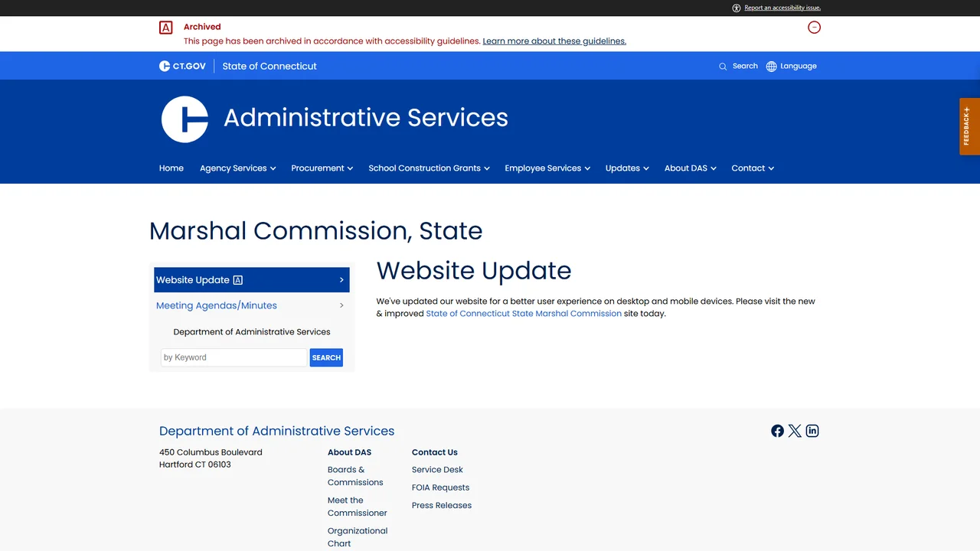Open the orange Feedback tab
This screenshot has height=551, width=980.
969,126
